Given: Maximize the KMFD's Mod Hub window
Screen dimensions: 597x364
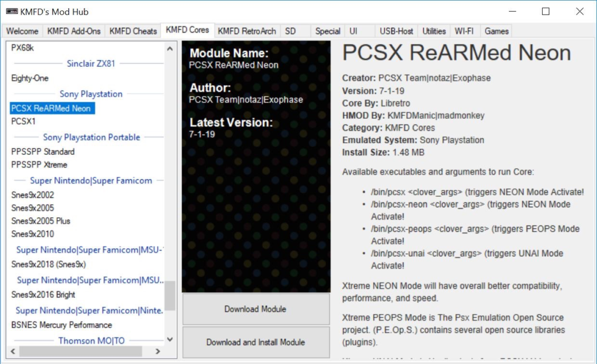Looking at the screenshot, I should [546, 12].
